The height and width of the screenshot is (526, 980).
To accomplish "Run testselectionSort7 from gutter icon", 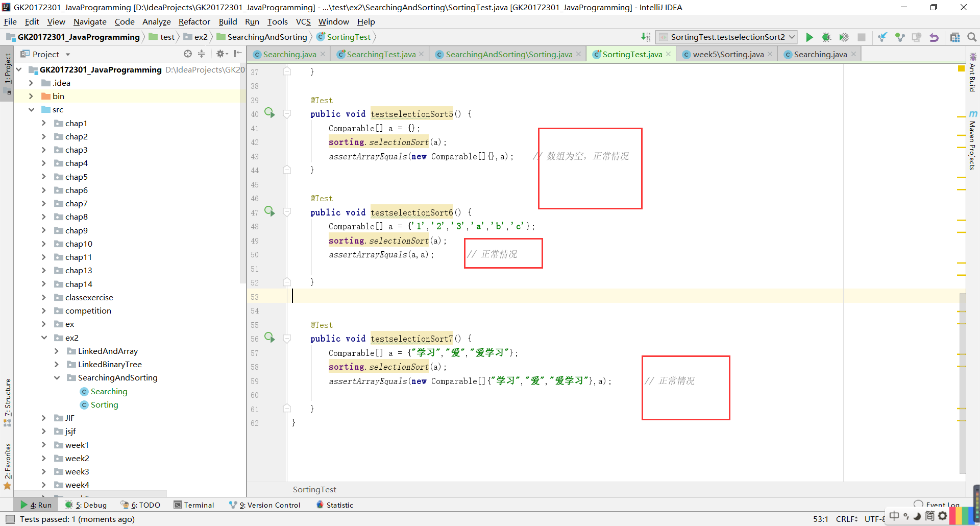I will [269, 338].
